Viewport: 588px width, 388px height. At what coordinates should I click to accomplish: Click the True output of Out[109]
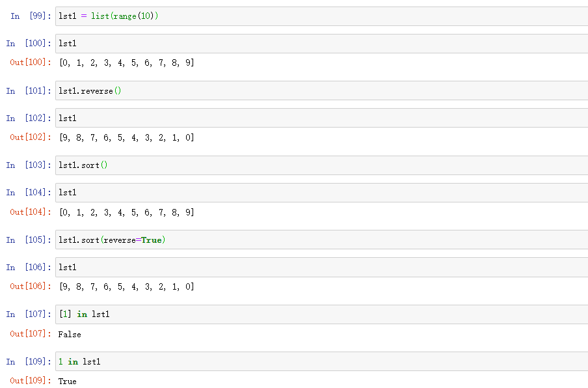tap(67, 381)
